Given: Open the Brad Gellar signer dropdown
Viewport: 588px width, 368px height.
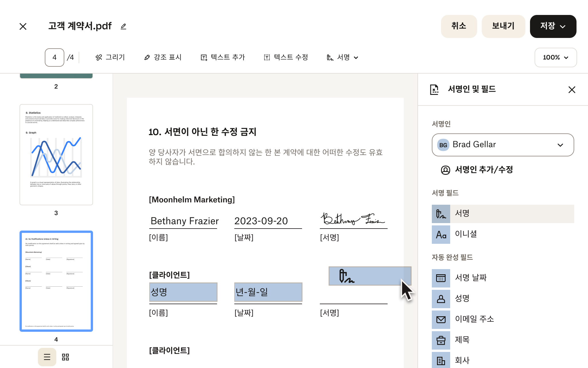Looking at the screenshot, I should click(503, 145).
